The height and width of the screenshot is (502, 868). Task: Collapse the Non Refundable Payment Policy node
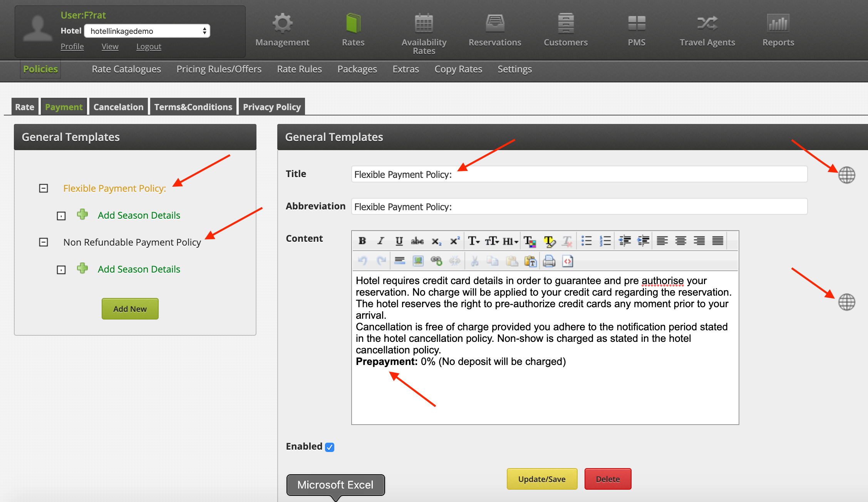(44, 242)
